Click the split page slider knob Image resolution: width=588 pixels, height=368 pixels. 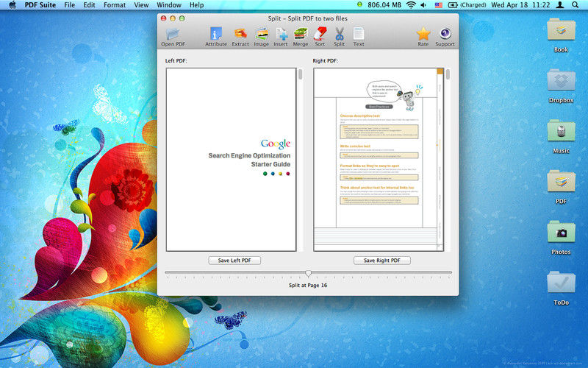[x=308, y=273]
